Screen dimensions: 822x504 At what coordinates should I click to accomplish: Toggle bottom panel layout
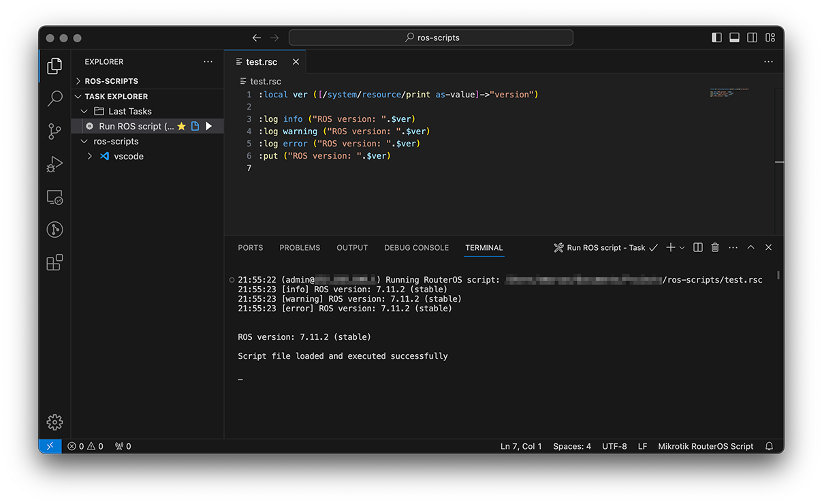(x=734, y=37)
